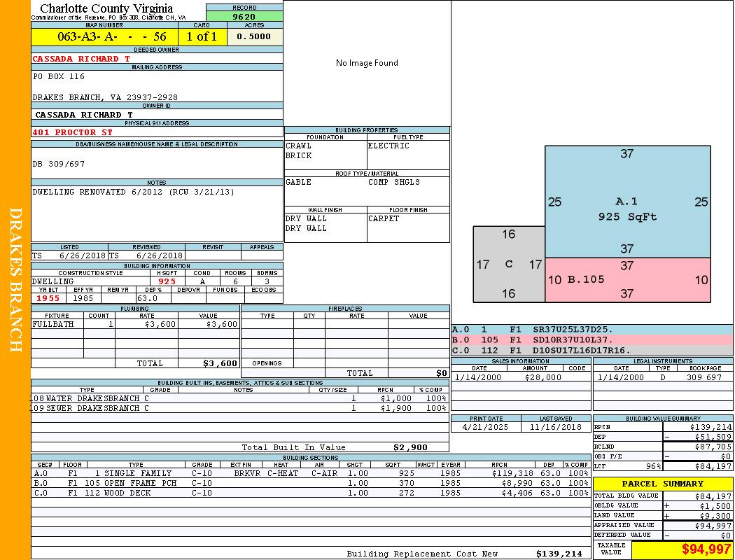Click sketch code SD10R37U10L37.
The width and height of the screenshot is (735, 560).
[x=573, y=339]
